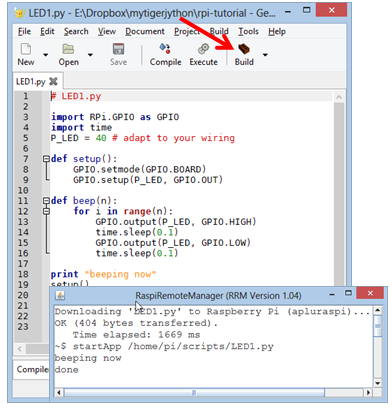The image size is (392, 408).
Task: Click RaspiRemoteManager vertical scrollbar thumb
Action: 377,326
